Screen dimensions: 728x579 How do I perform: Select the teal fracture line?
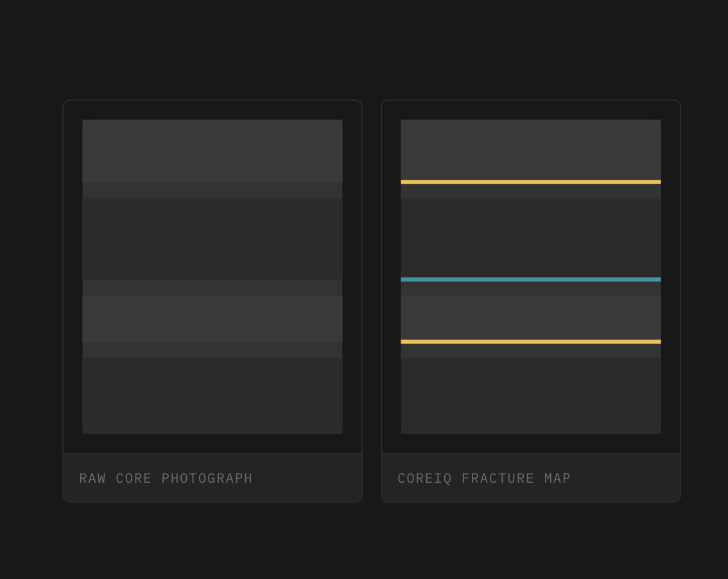point(531,279)
